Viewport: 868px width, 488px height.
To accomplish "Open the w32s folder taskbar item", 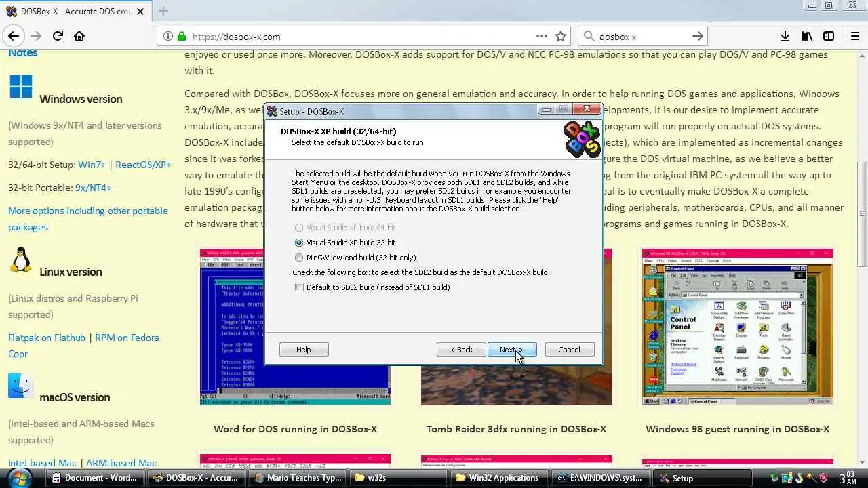I will (x=397, y=478).
